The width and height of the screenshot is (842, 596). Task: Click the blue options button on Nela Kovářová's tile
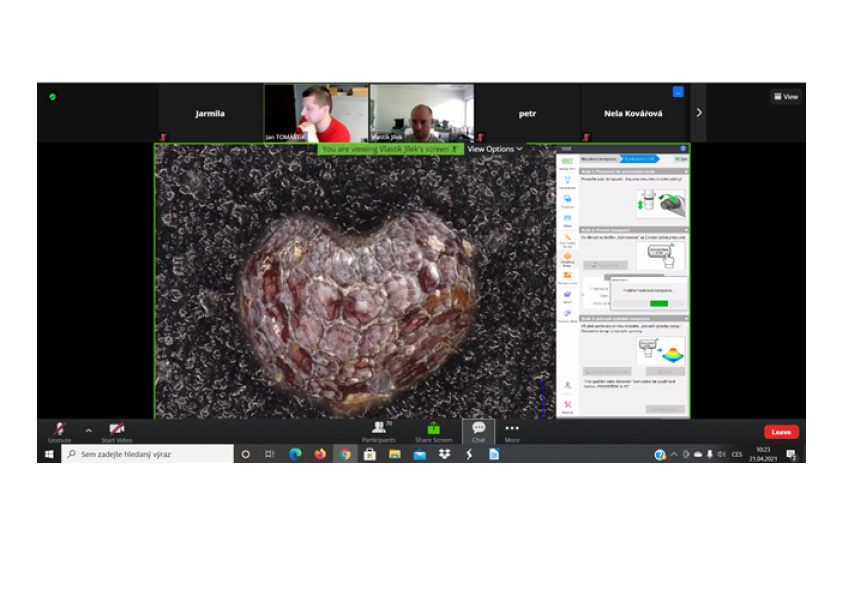(678, 92)
